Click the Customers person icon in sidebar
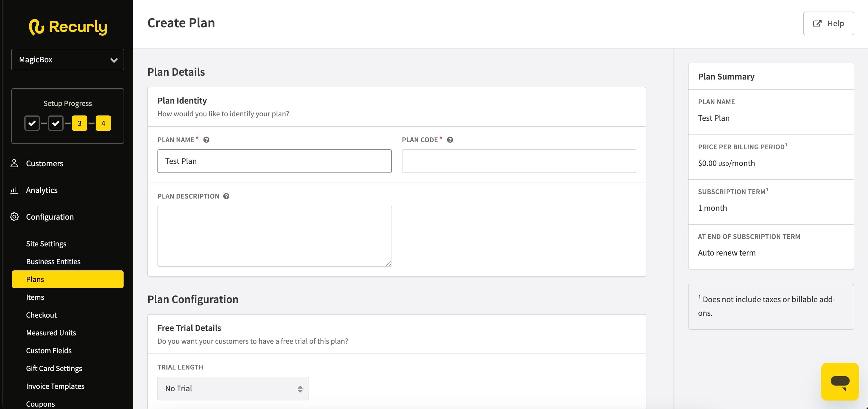 click(14, 163)
